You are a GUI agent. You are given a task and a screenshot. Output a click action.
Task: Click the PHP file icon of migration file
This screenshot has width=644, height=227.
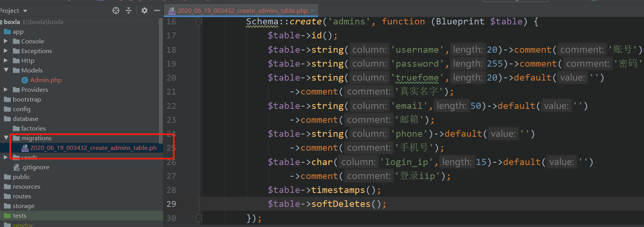click(25, 148)
